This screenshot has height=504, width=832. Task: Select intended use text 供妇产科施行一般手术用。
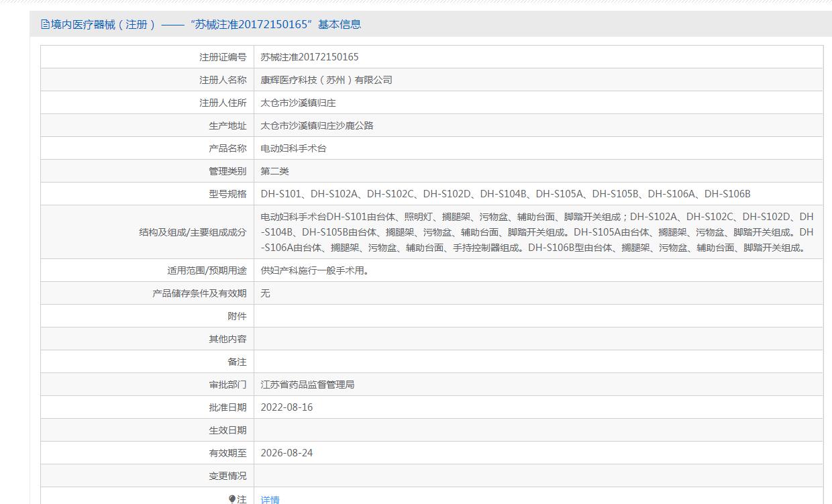[x=315, y=270]
